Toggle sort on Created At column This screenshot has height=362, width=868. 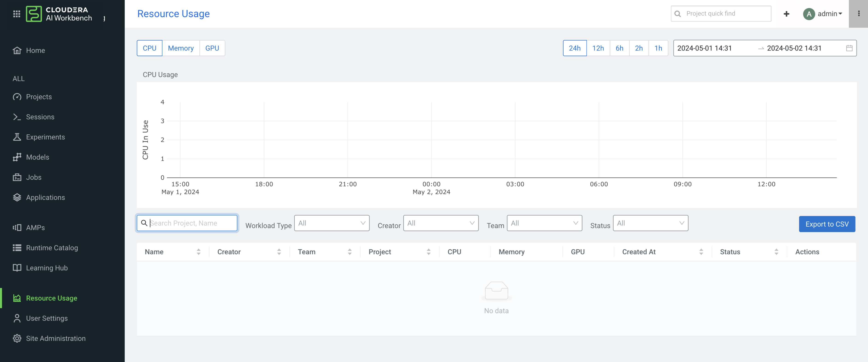(x=701, y=252)
